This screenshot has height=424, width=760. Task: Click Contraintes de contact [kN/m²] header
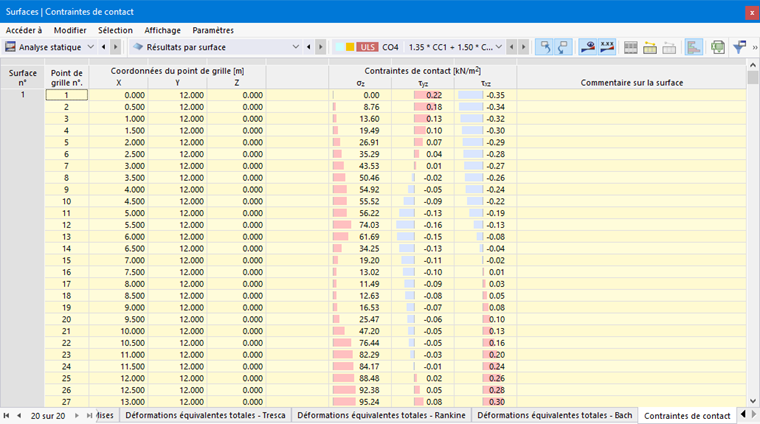[423, 71]
